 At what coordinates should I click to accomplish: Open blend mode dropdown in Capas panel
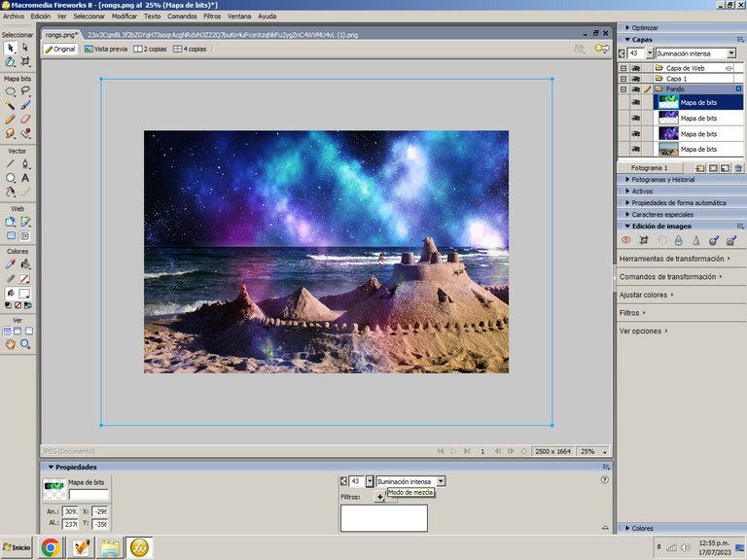731,53
